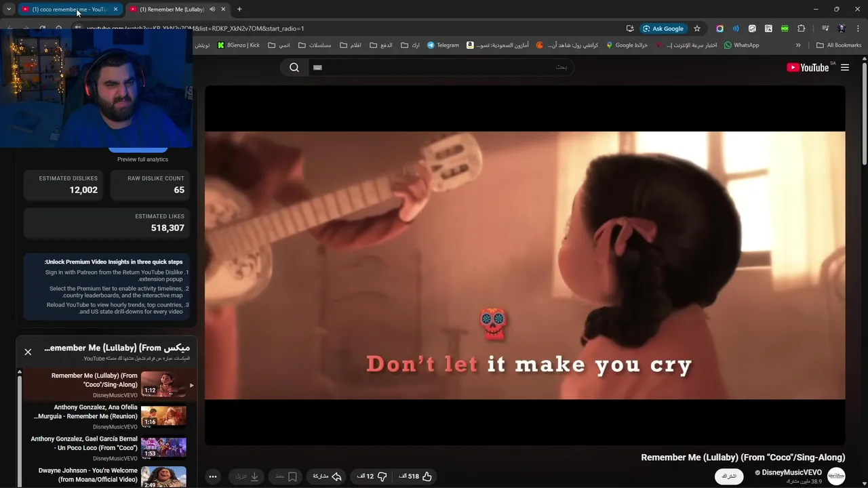Screen dimensions: 868x488
Task: Open the DisneyMusicVEVO channel name link
Action: [x=791, y=472]
